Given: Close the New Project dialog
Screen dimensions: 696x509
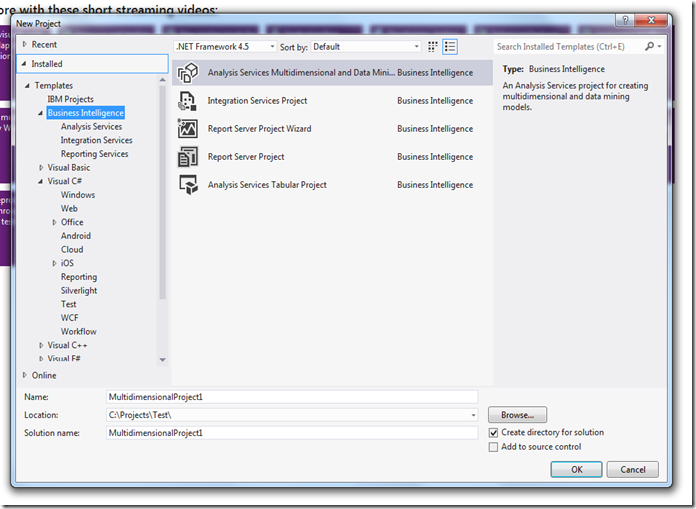Looking at the screenshot, I should tap(652, 20).
